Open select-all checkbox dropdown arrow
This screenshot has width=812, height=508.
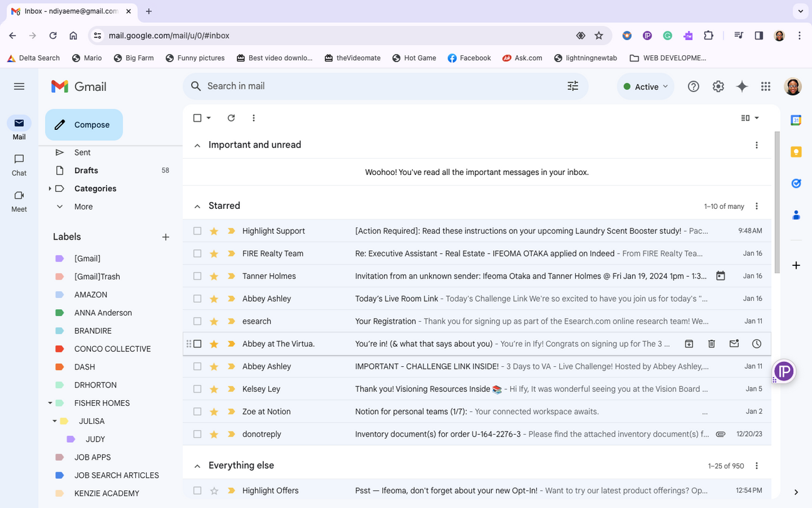coord(209,118)
